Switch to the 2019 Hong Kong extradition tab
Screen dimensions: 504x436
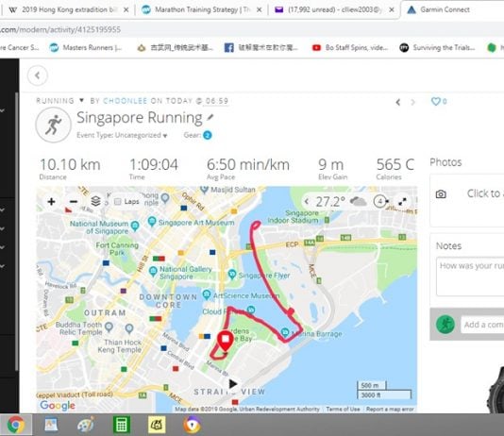[x=68, y=9]
